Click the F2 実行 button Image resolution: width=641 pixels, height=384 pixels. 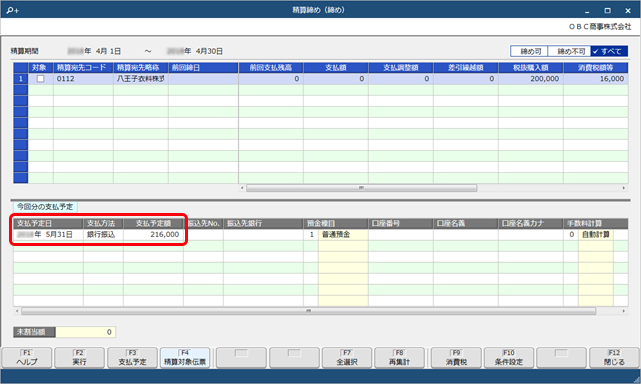pos(79,358)
